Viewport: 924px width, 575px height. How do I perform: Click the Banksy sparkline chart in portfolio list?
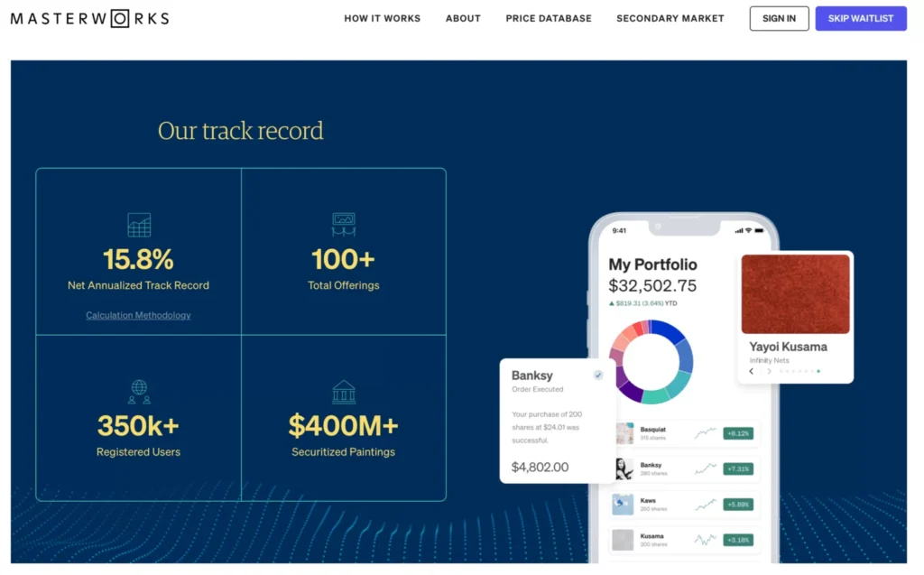click(705, 468)
